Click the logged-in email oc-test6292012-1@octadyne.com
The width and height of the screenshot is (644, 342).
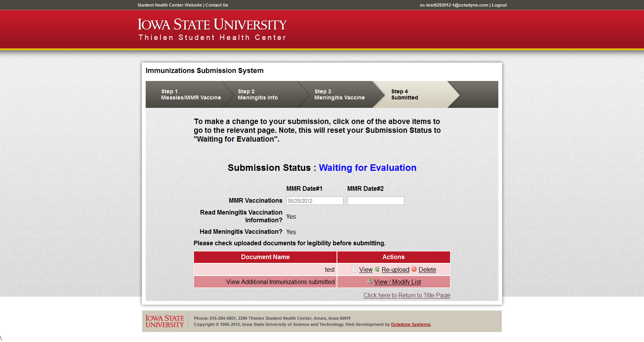pyautogui.click(x=454, y=5)
